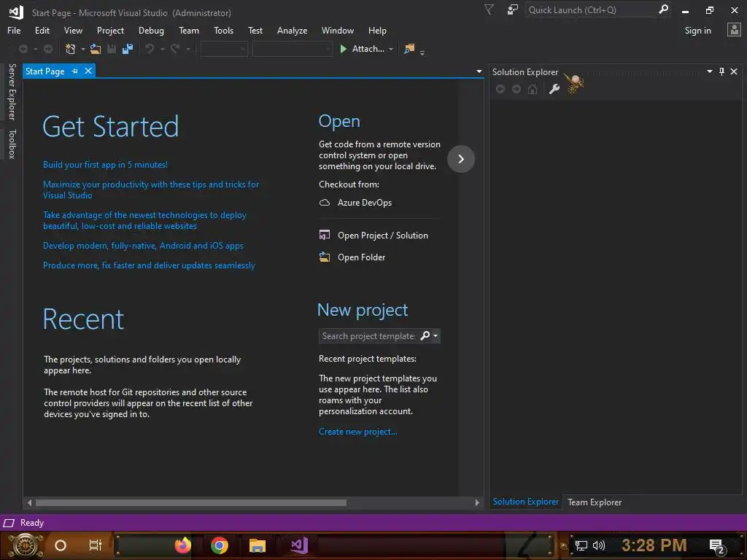Image resolution: width=747 pixels, height=560 pixels.
Task: Click the Undo toolbar icon
Action: 150,49
